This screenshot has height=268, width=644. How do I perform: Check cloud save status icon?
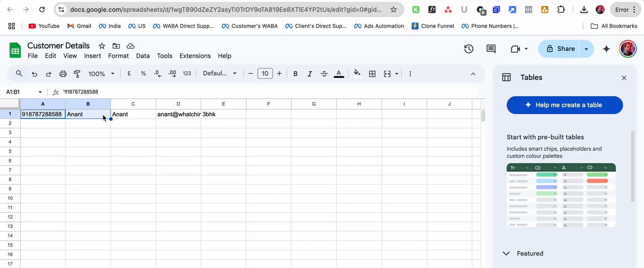coord(130,46)
